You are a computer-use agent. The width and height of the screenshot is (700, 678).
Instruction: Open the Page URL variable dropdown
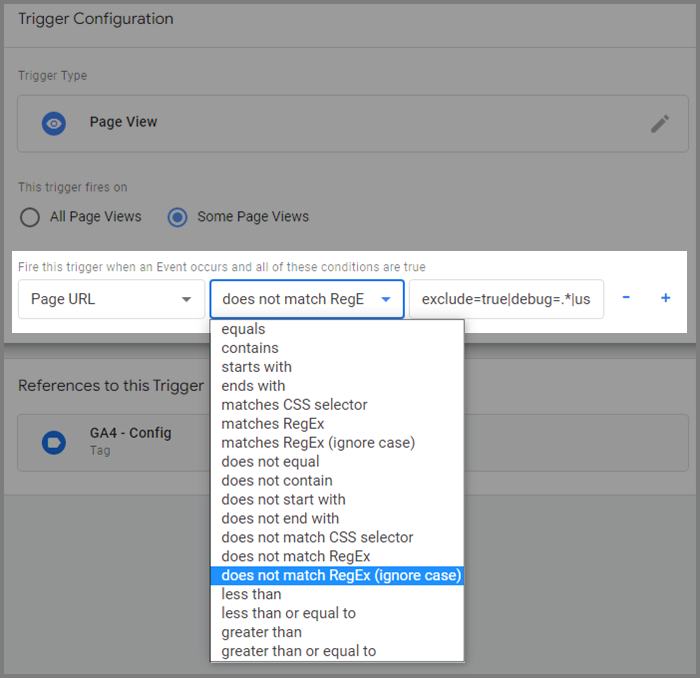[111, 299]
